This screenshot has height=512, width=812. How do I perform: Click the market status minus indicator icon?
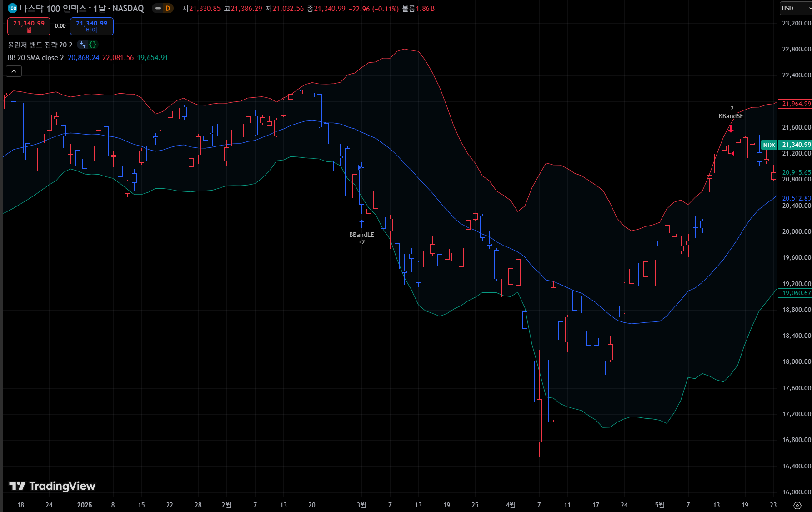click(x=158, y=8)
